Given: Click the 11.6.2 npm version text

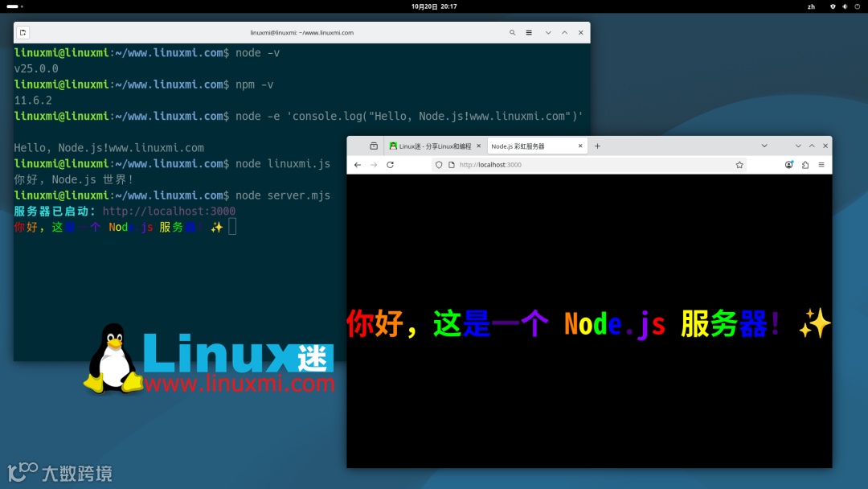Looking at the screenshot, I should click(x=33, y=101).
